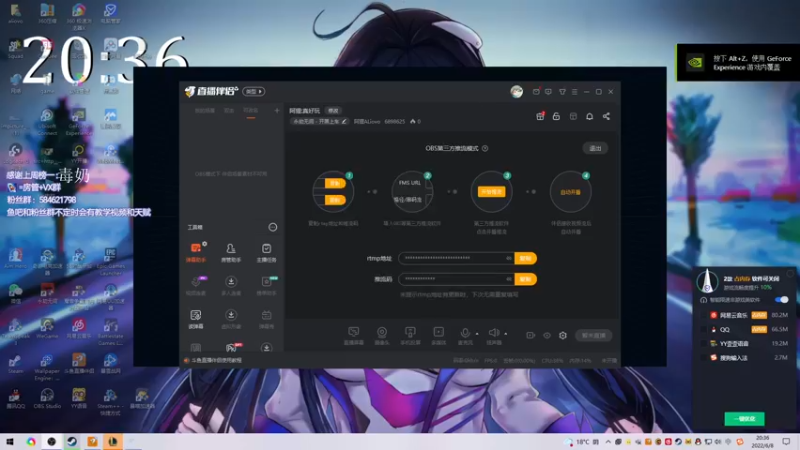The image size is (800, 450).
Task: Copy the rtmp地址 with orange button
Action: [526, 258]
